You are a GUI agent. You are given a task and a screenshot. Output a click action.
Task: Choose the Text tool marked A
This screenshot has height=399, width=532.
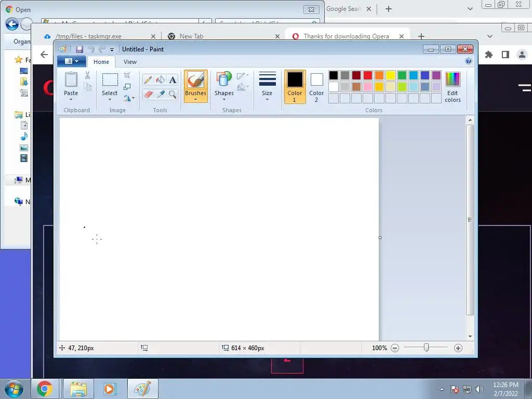[x=172, y=79]
